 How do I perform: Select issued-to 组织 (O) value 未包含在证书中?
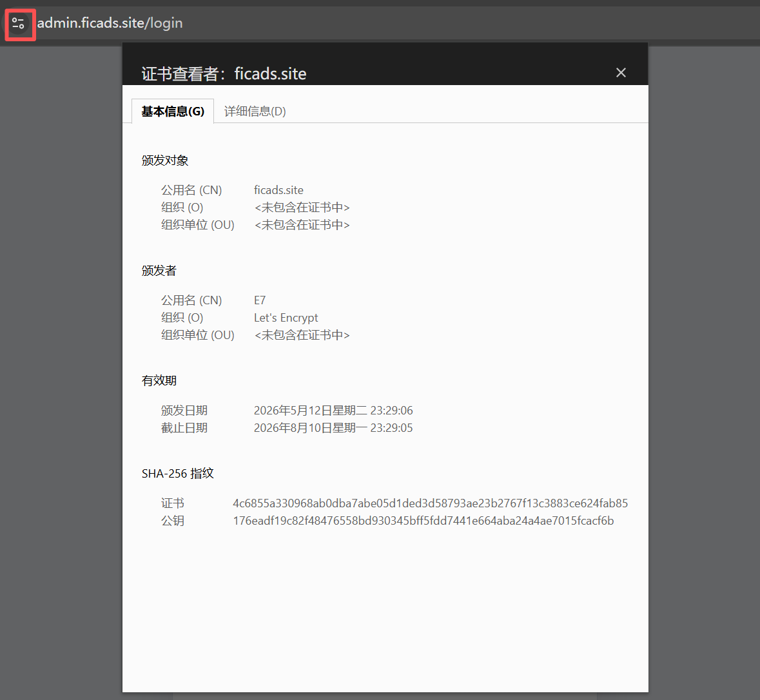302,208
